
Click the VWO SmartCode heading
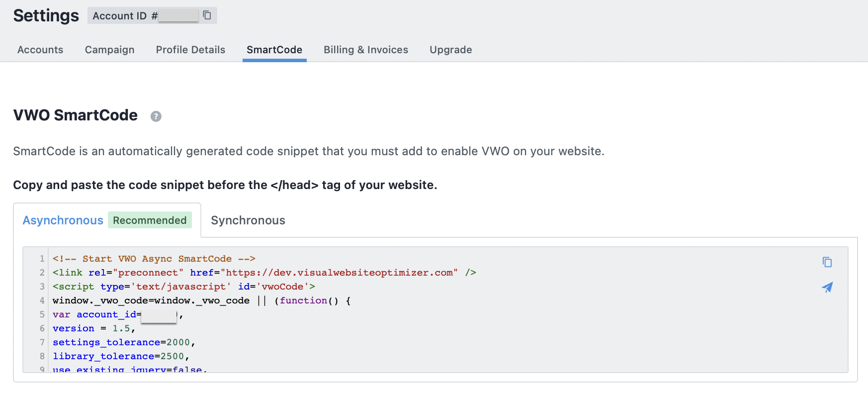[76, 115]
